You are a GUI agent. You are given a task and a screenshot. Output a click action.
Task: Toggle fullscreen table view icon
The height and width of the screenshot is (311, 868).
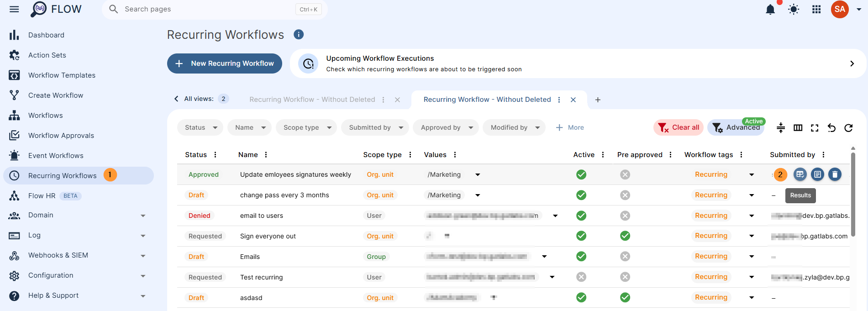click(815, 128)
